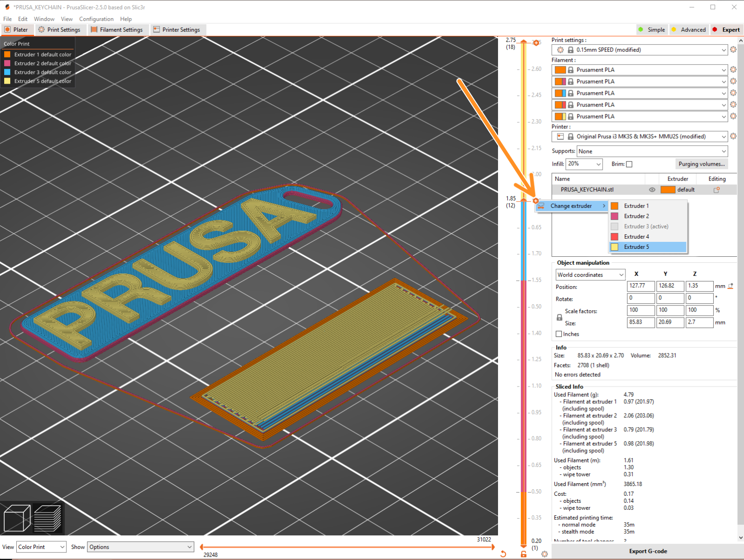Click coordinate reset icon beside position mm
This screenshot has height=560, width=744.
click(x=731, y=286)
